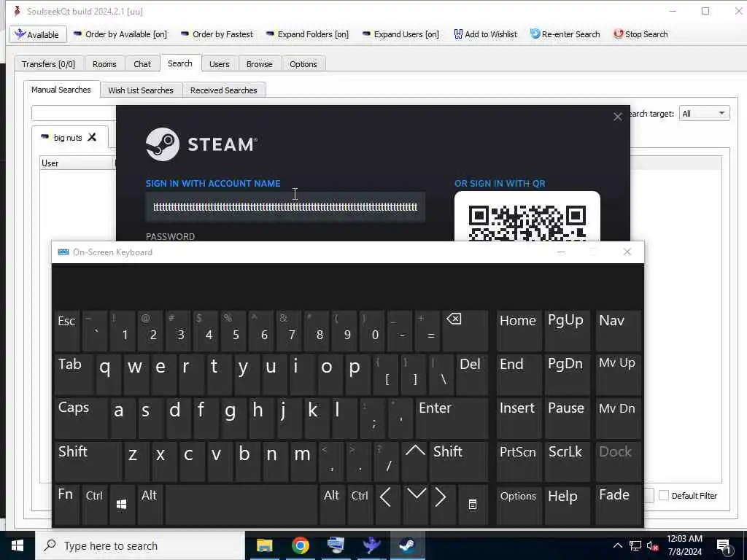
Task: Switch to the Users tab
Action: [219, 64]
